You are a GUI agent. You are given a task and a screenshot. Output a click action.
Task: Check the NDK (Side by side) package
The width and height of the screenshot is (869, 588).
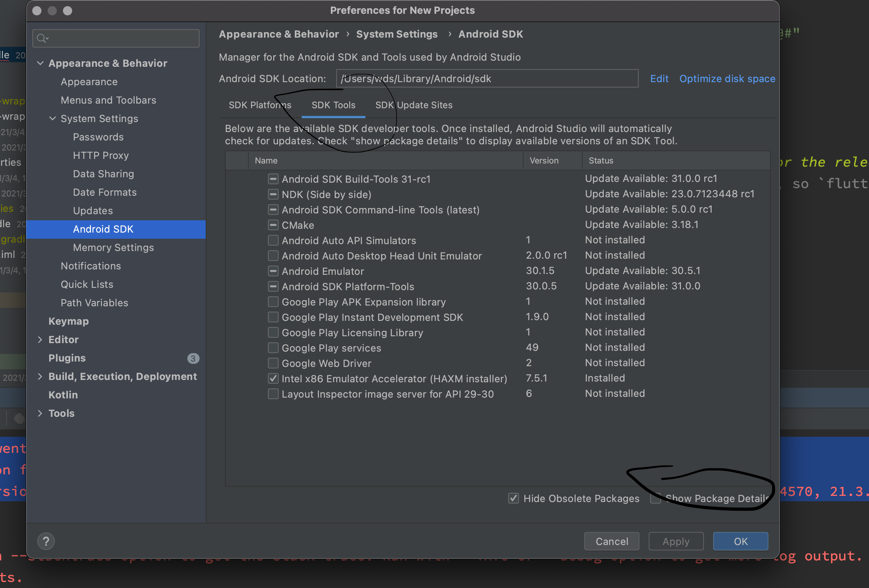(273, 194)
